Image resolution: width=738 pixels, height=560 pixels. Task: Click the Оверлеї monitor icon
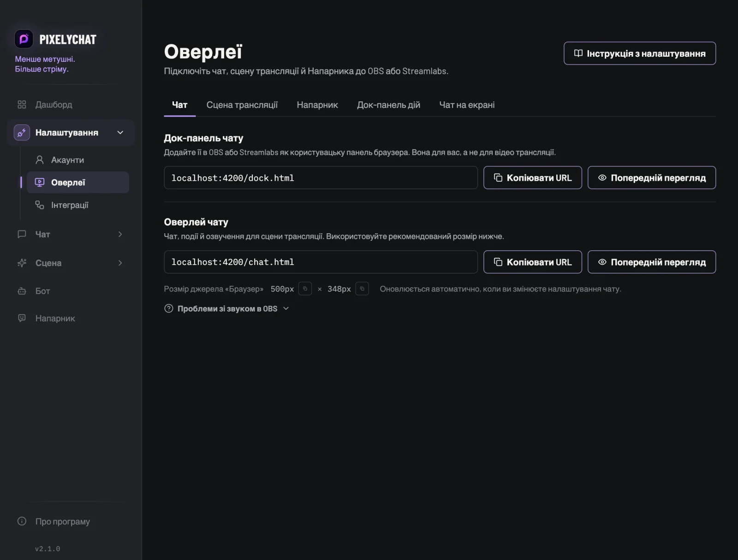tap(40, 183)
